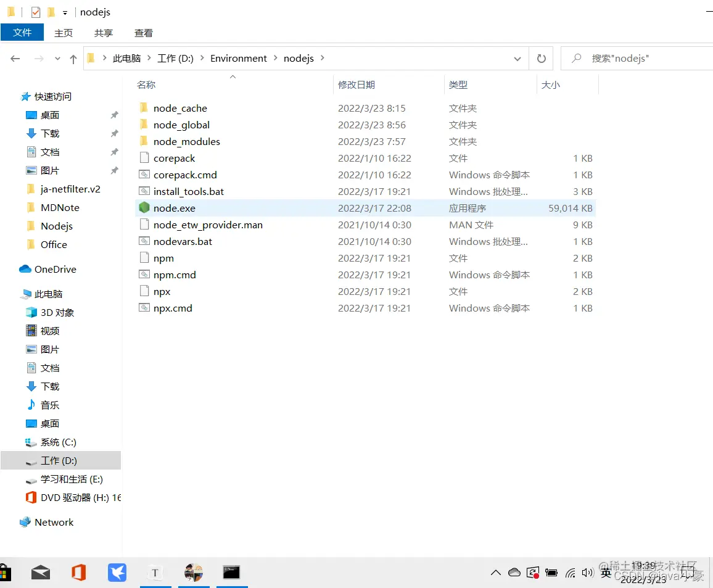The image size is (713, 588).
Task: Expand the address bar history dropdown
Action: [x=517, y=59]
